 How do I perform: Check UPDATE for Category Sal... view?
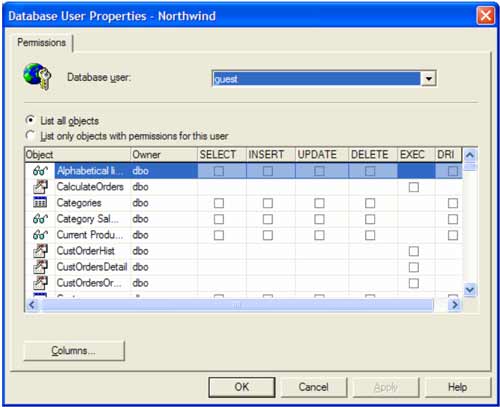click(319, 219)
